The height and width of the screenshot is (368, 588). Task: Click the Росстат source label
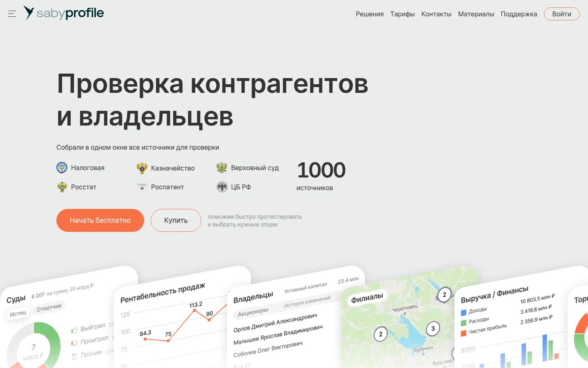tap(84, 187)
